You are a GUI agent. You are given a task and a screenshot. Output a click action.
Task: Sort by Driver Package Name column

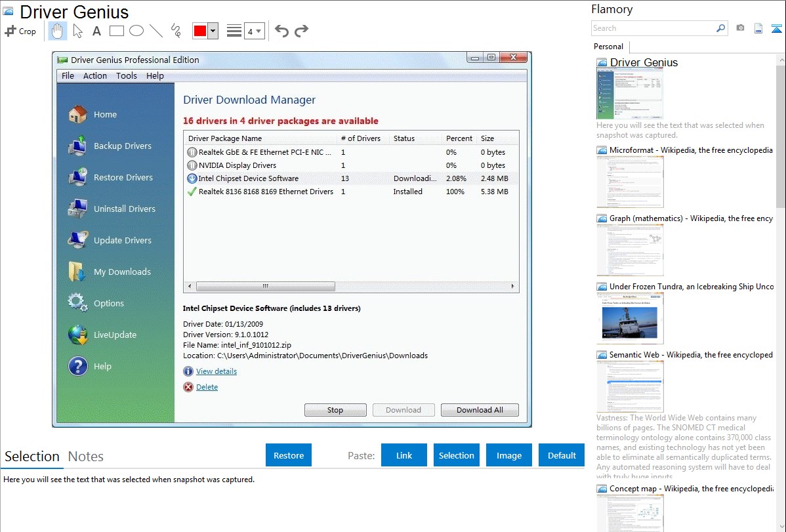tap(260, 138)
